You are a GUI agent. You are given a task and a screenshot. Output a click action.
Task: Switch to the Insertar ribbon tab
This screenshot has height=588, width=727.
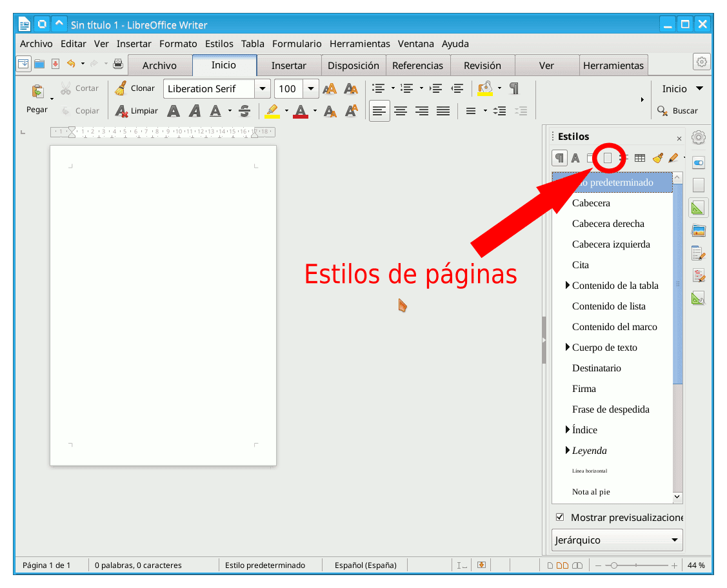[x=289, y=64]
